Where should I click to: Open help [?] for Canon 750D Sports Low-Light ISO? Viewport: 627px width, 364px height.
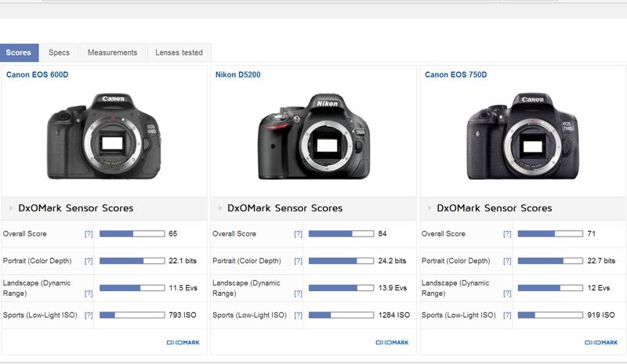pos(507,315)
